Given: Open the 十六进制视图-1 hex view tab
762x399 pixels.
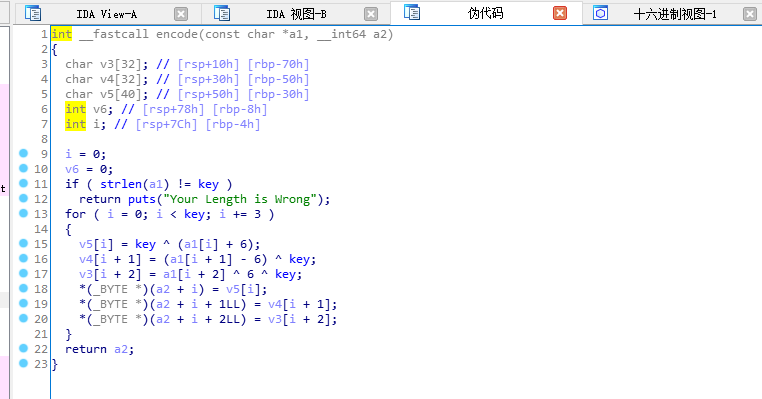Looking at the screenshot, I should point(675,14).
